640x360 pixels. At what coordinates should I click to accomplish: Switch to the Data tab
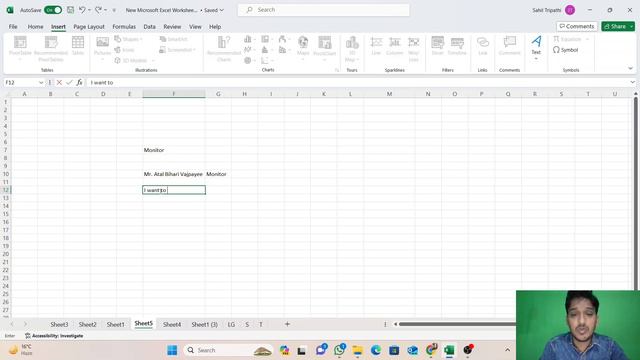pyautogui.click(x=149, y=27)
